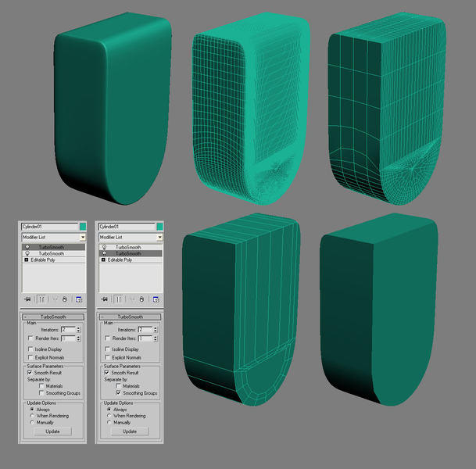Open Configure Modifier Sets in left panel

coord(79,299)
